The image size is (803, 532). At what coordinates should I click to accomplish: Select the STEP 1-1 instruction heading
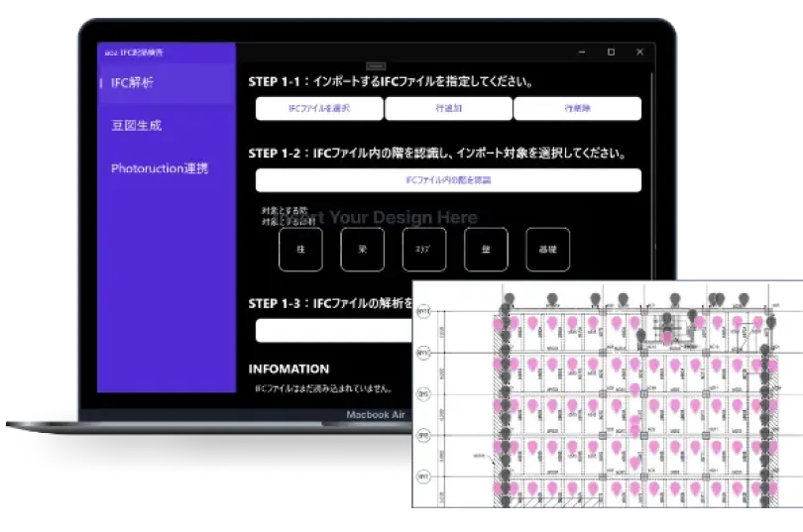391,82
